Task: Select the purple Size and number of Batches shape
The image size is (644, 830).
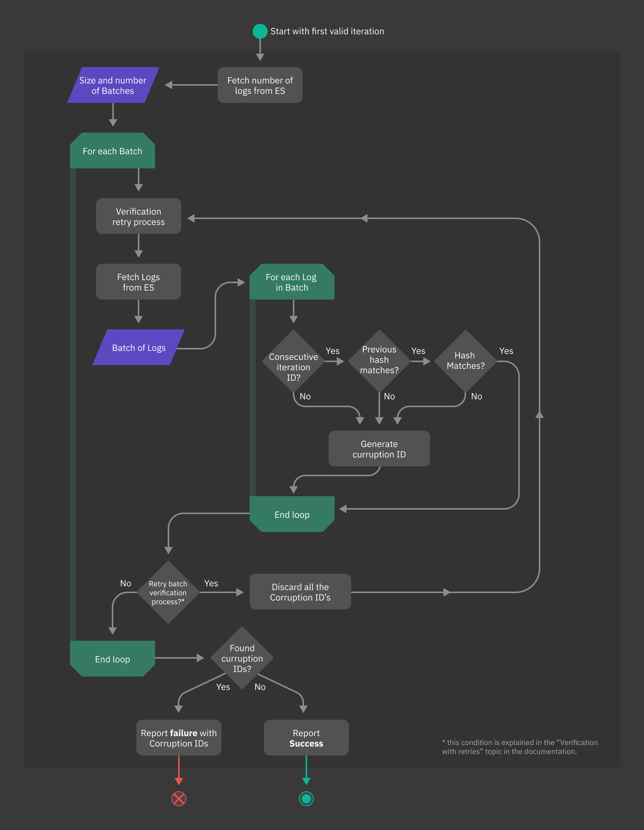Action: 113,85
